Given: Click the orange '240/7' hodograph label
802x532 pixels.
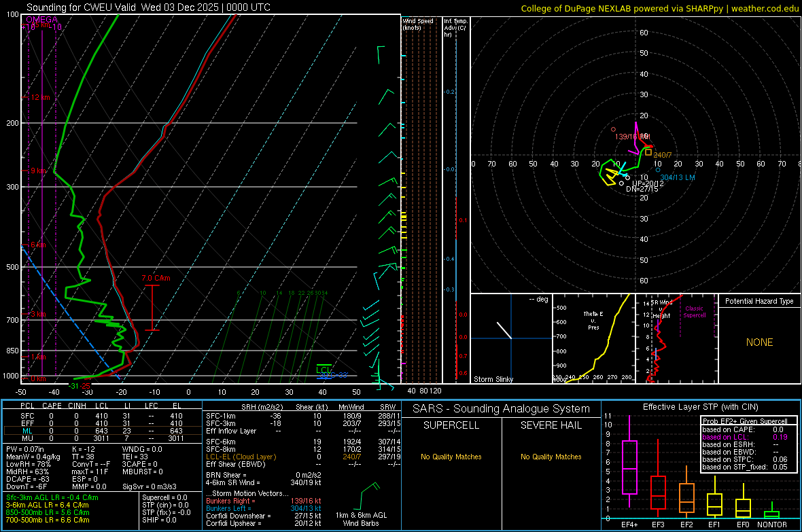Looking at the screenshot, I should click(663, 155).
